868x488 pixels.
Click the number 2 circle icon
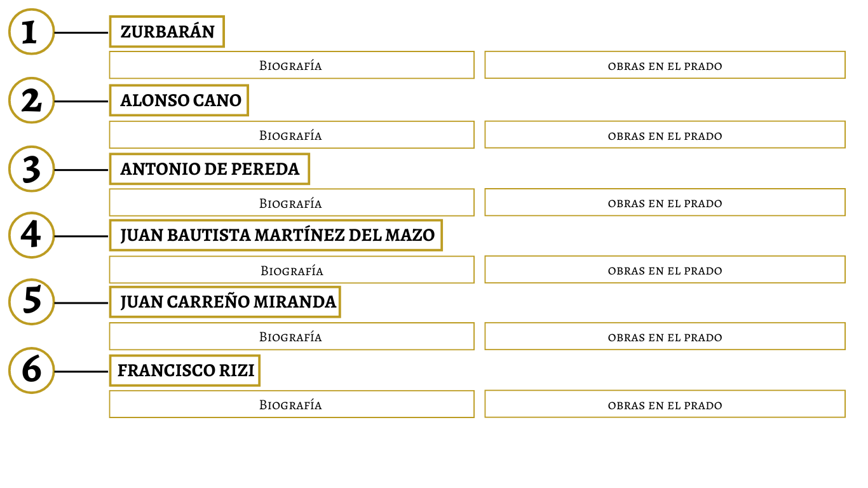[x=31, y=100]
